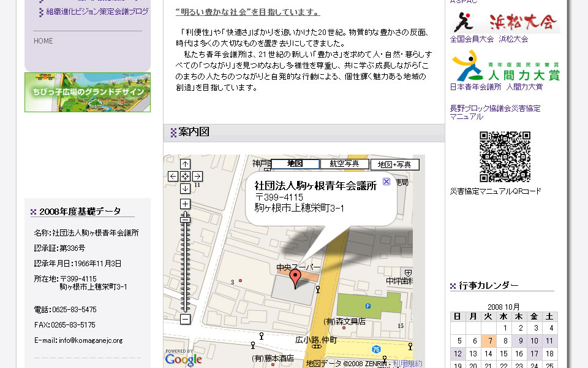The width and height of the screenshot is (588, 368).
Task: Open the map 利用規約 link
Action: pyautogui.click(x=408, y=364)
